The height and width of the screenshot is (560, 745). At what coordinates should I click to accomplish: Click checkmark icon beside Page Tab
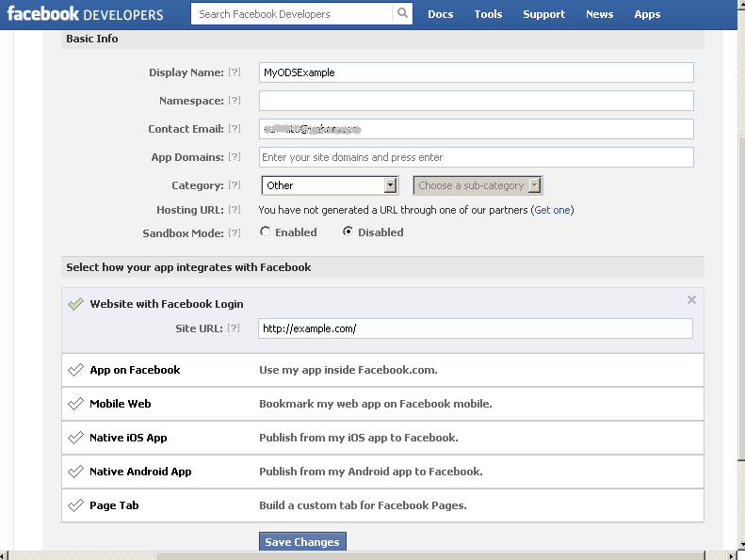point(75,505)
